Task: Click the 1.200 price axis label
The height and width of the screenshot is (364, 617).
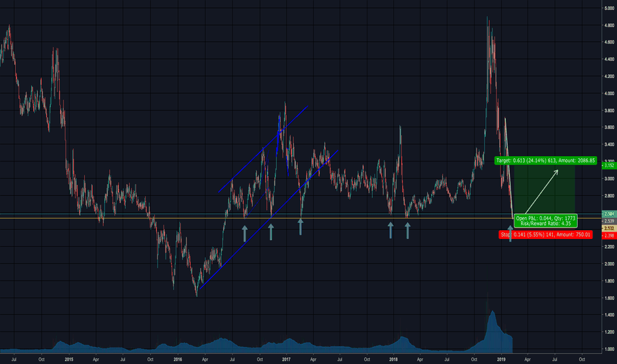Action: (x=609, y=332)
